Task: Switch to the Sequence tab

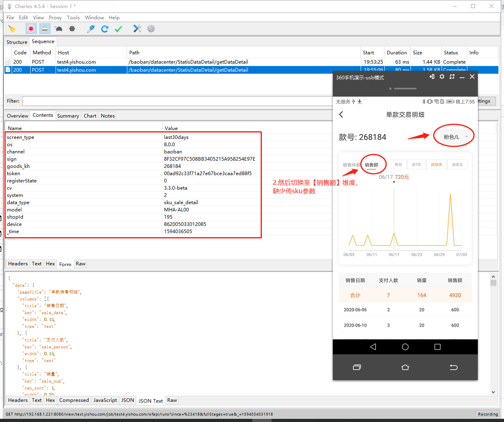Action: [43, 41]
